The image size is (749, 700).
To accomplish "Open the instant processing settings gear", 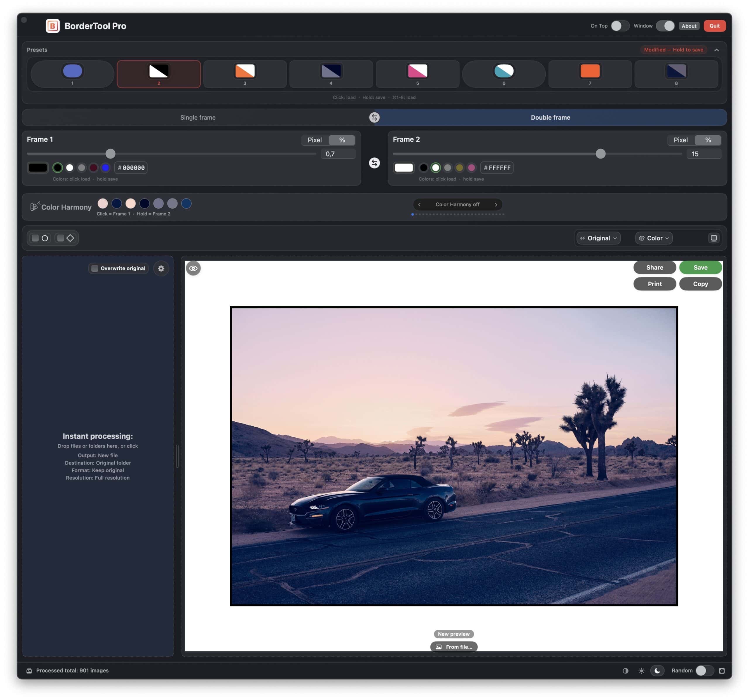I will [x=161, y=268].
